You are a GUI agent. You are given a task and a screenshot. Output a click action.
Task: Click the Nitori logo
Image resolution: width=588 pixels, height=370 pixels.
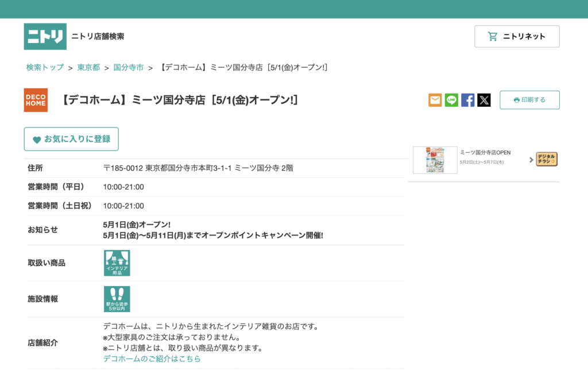[45, 36]
